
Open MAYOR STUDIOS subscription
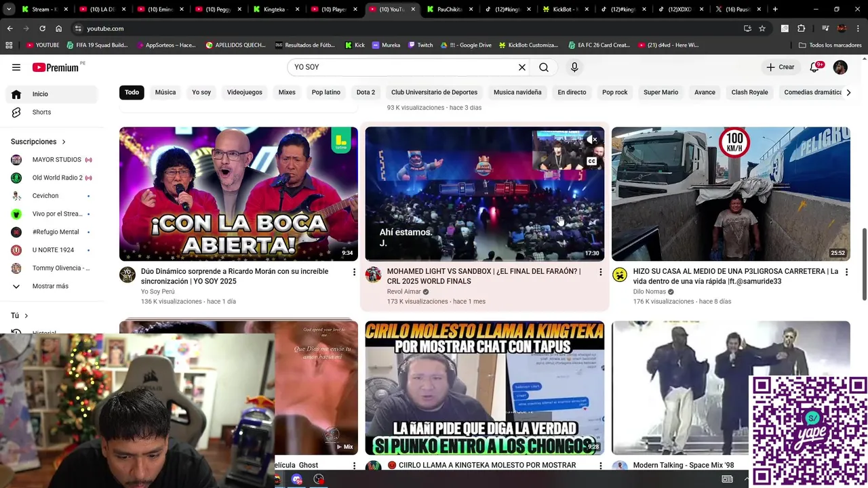pyautogui.click(x=52, y=159)
